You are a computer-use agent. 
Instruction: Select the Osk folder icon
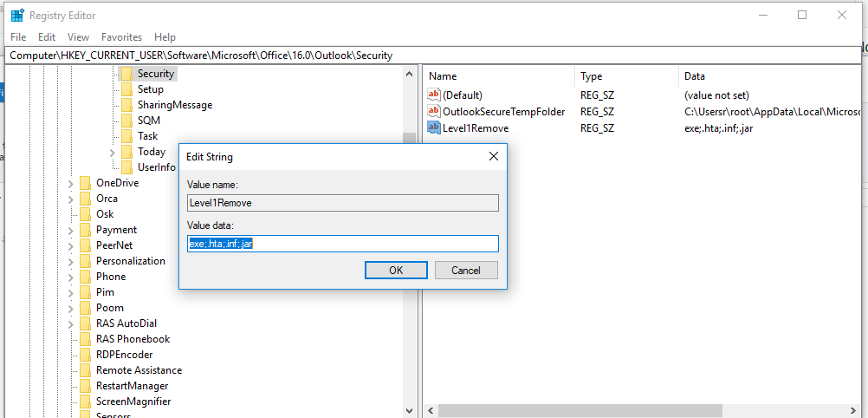(85, 214)
